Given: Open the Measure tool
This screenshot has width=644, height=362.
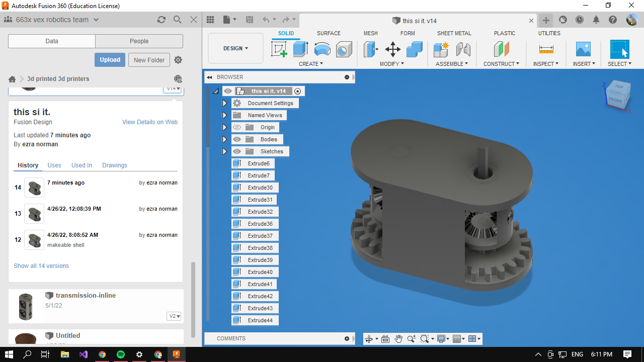Looking at the screenshot, I should [546, 49].
